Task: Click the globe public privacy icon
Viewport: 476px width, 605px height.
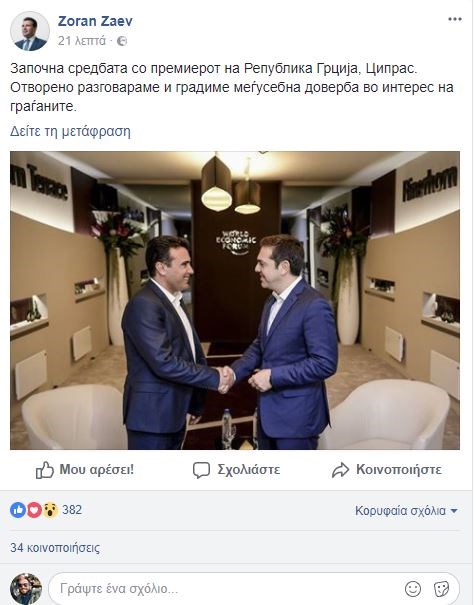Action: 122,41
